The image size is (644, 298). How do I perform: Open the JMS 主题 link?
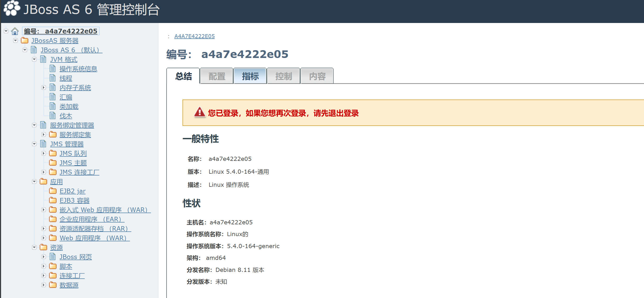coord(73,163)
